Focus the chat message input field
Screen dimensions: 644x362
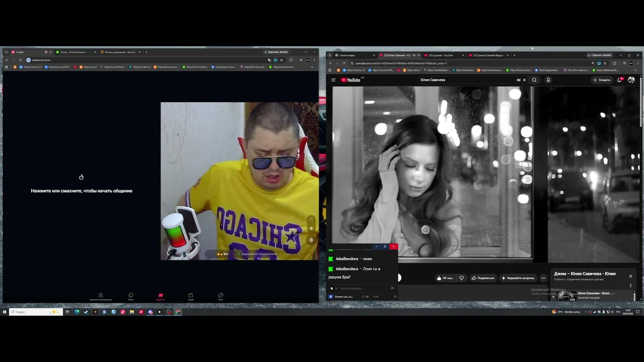click(363, 289)
